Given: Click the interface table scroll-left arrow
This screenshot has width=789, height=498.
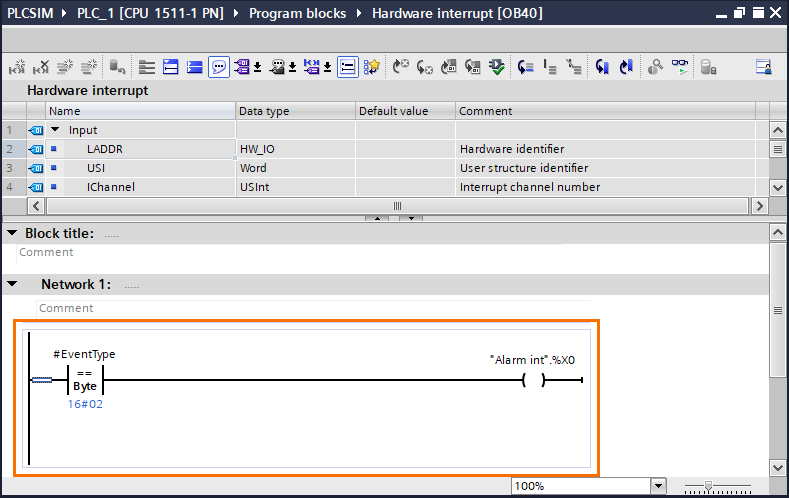Looking at the screenshot, I should click(x=36, y=206).
